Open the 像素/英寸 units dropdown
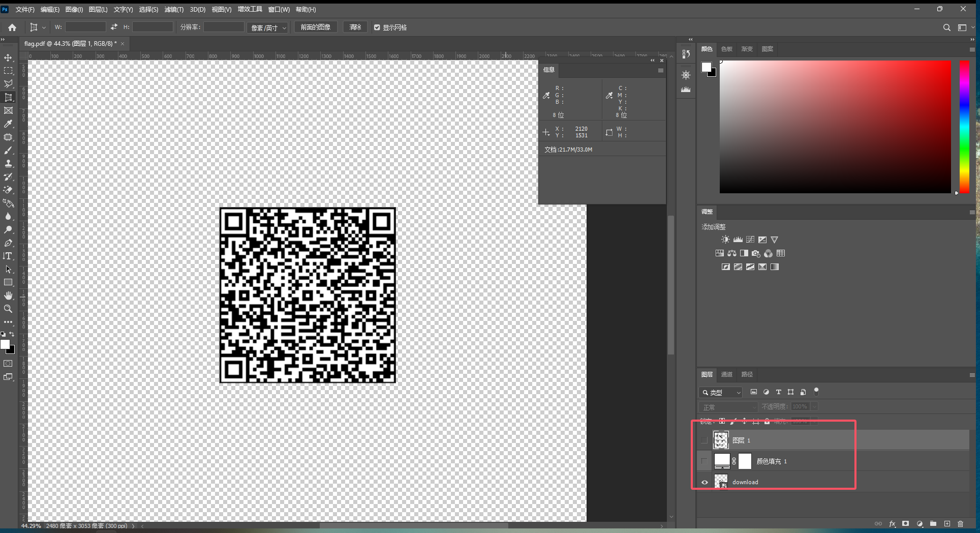980x533 pixels. pos(268,27)
